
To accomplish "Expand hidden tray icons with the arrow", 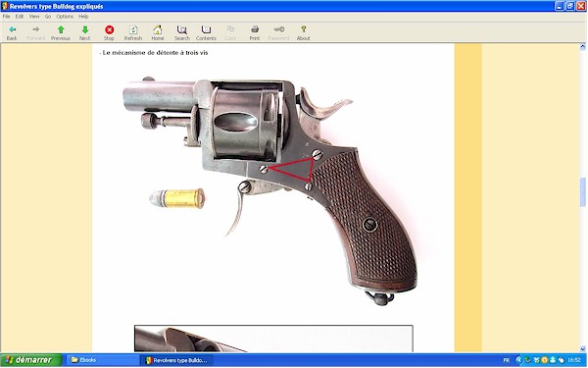I will coord(519,360).
